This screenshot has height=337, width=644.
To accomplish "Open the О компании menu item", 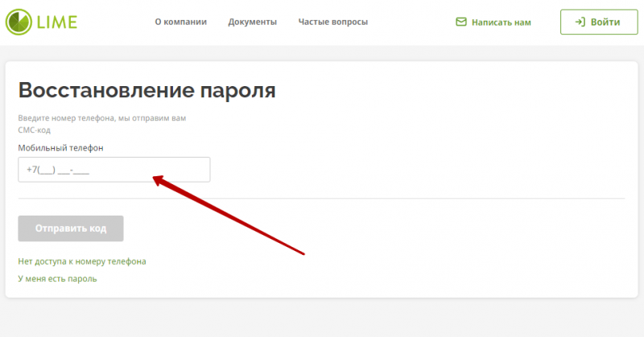I will click(180, 22).
